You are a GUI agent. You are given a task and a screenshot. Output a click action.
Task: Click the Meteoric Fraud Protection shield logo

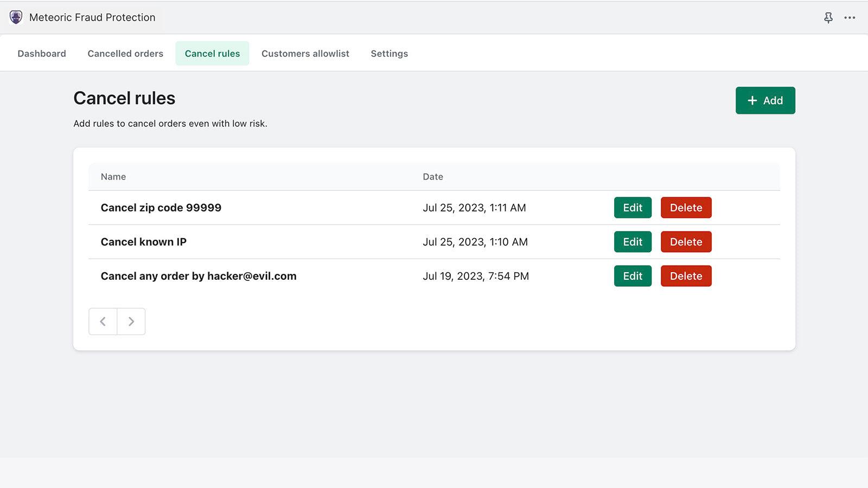coord(15,17)
